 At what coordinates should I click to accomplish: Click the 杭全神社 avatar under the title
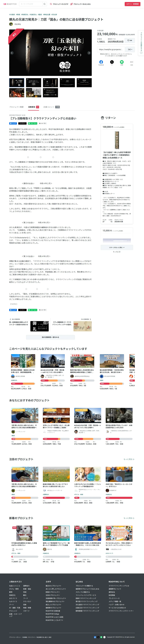[x=11, y=24]
